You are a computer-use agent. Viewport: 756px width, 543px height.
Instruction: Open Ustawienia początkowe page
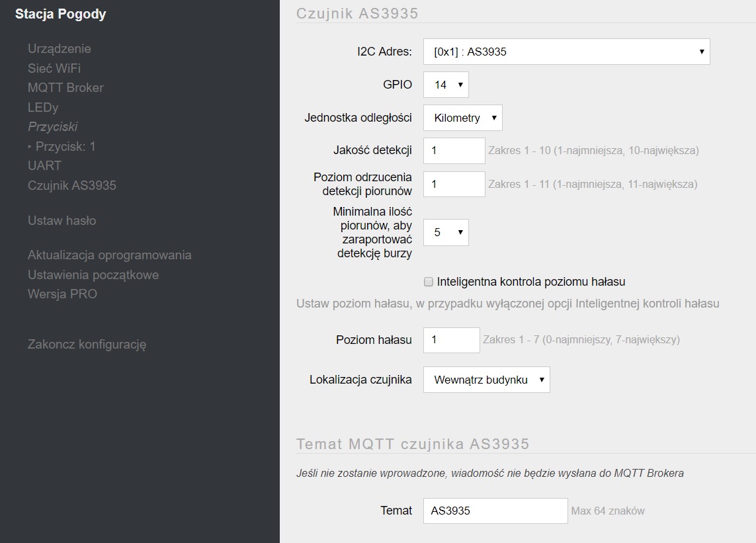[93, 275]
